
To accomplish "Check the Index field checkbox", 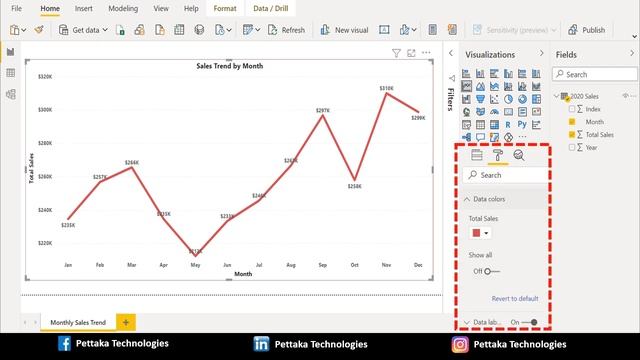I will 572,109.
